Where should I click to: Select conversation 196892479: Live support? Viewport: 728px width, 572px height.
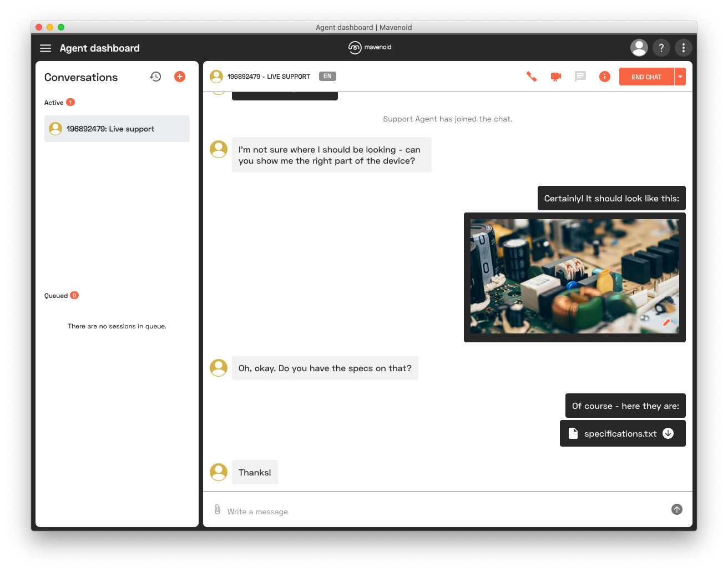point(117,129)
